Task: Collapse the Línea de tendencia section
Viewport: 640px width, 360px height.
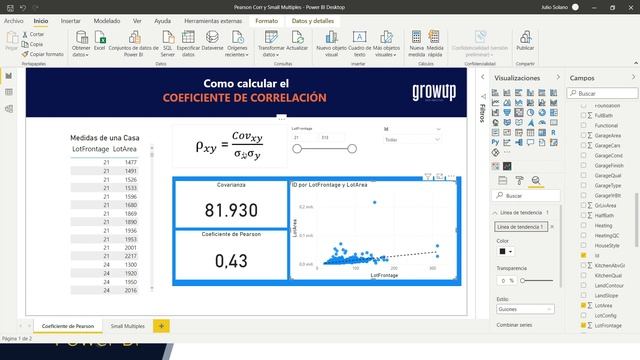Action: point(495,213)
